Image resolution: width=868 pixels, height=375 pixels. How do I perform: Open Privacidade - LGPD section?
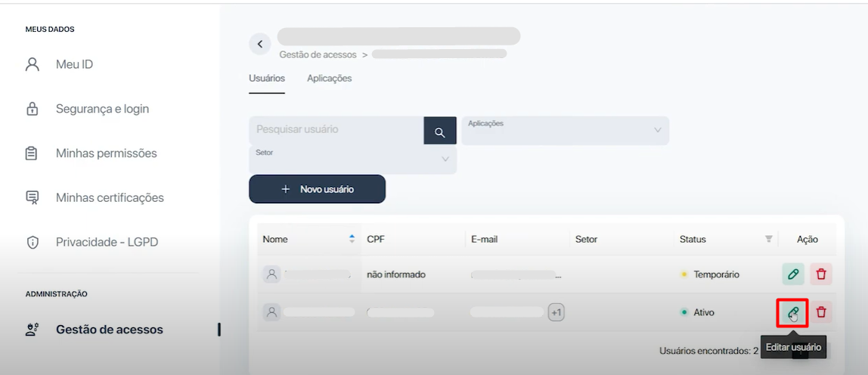point(107,243)
